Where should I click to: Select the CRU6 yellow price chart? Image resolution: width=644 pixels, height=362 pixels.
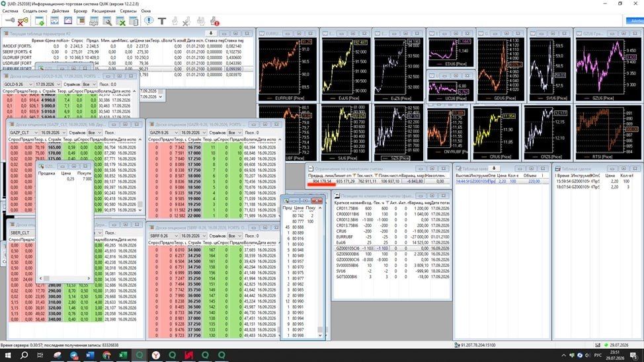tap(496, 133)
